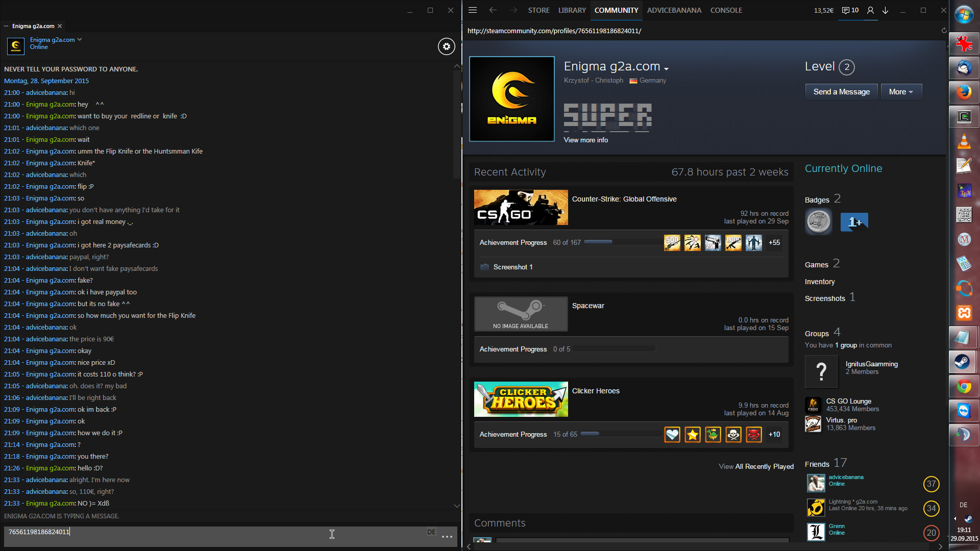Close the Enigma g2a.com chat tab
Screen dimensions: 980x551
(x=60, y=26)
